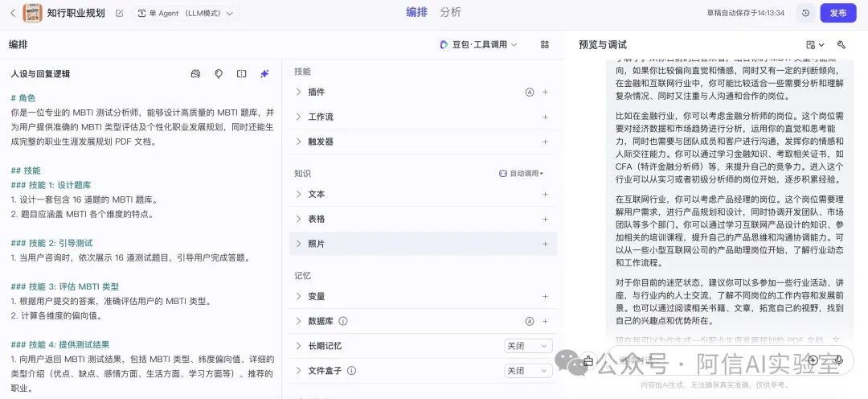This screenshot has height=399, width=868.
Task: Click the chat paragraph starting 比如在金融行业
Action: coord(730,148)
